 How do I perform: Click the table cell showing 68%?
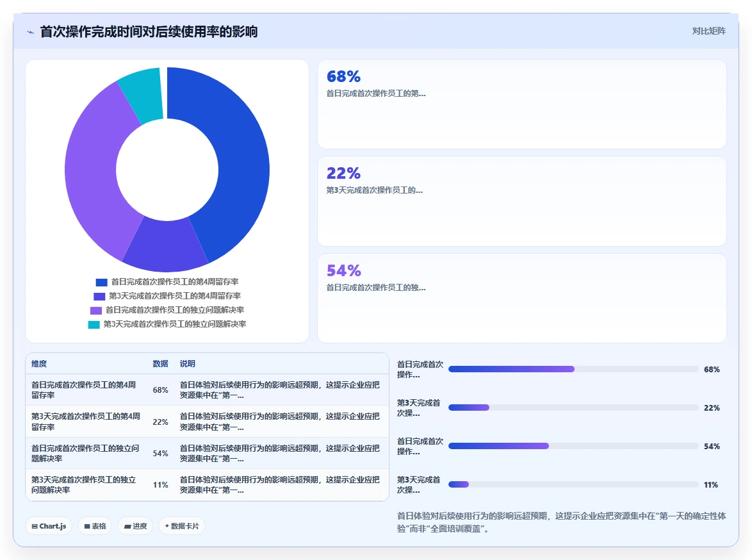160,390
